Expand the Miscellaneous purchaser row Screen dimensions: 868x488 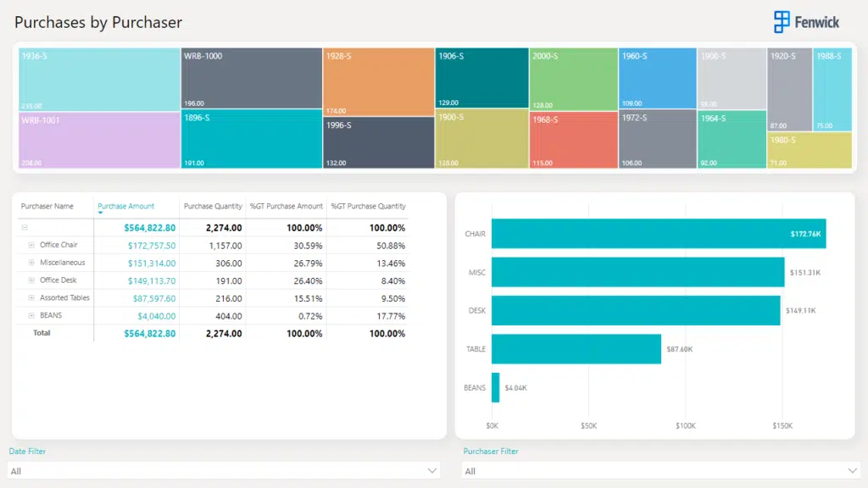(31, 263)
